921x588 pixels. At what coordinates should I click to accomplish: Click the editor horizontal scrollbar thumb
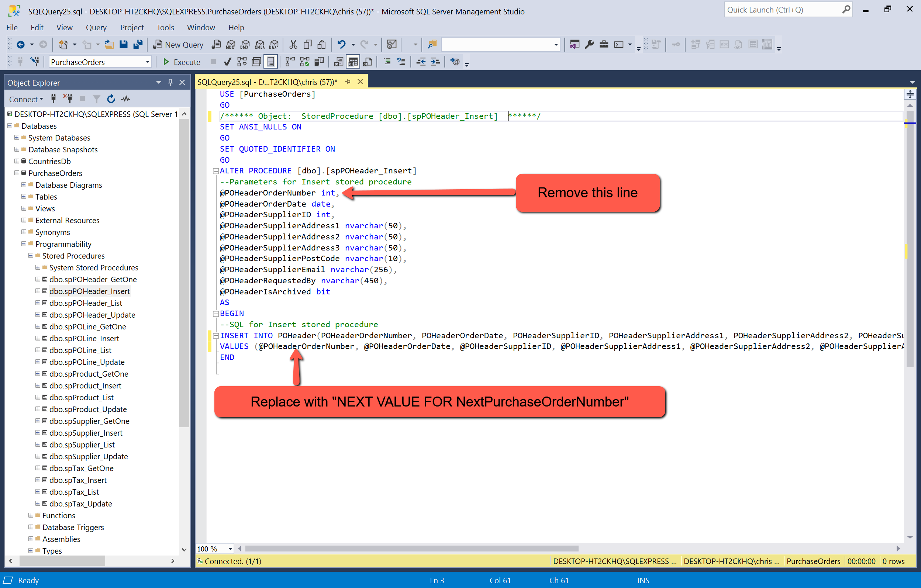click(411, 549)
